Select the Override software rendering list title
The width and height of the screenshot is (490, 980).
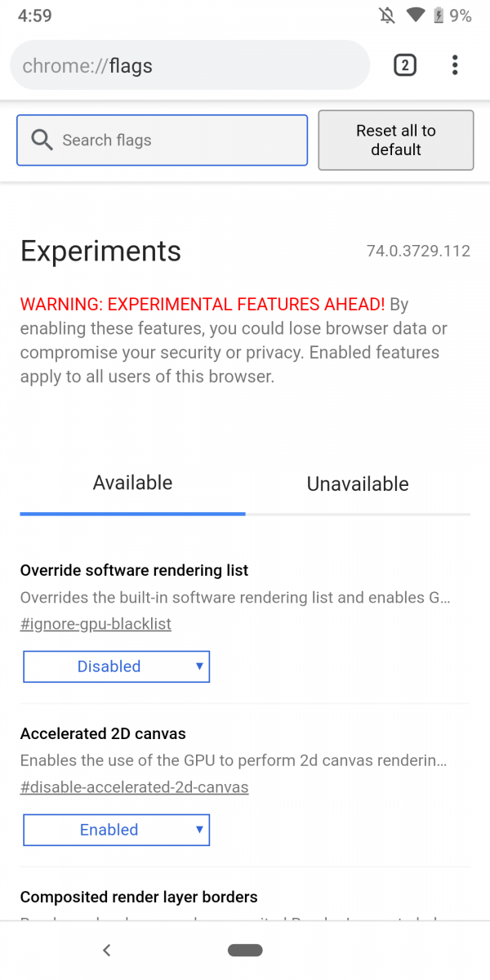[134, 570]
